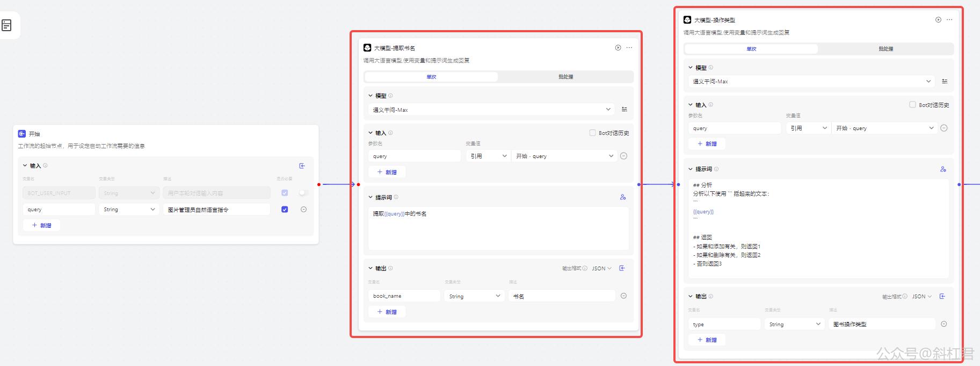Screen dimensions: 980x366
Task: Remove the query variable row in 开始 node
Action: [303, 210]
